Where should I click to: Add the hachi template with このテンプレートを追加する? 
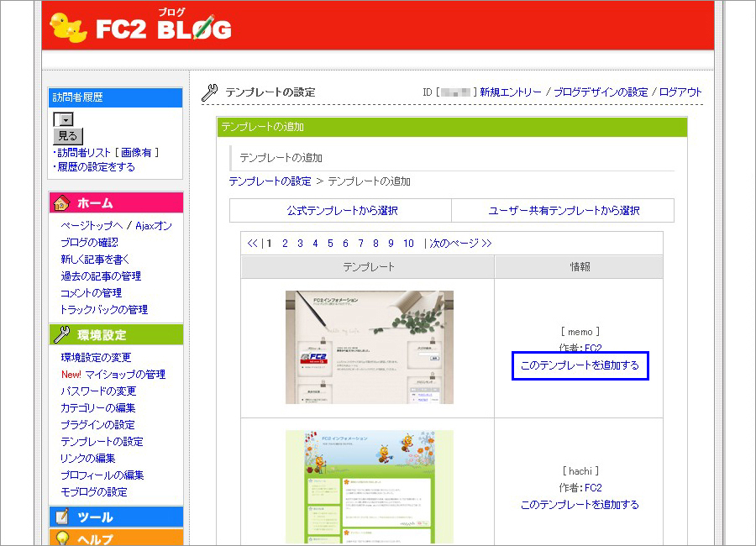[580, 505]
